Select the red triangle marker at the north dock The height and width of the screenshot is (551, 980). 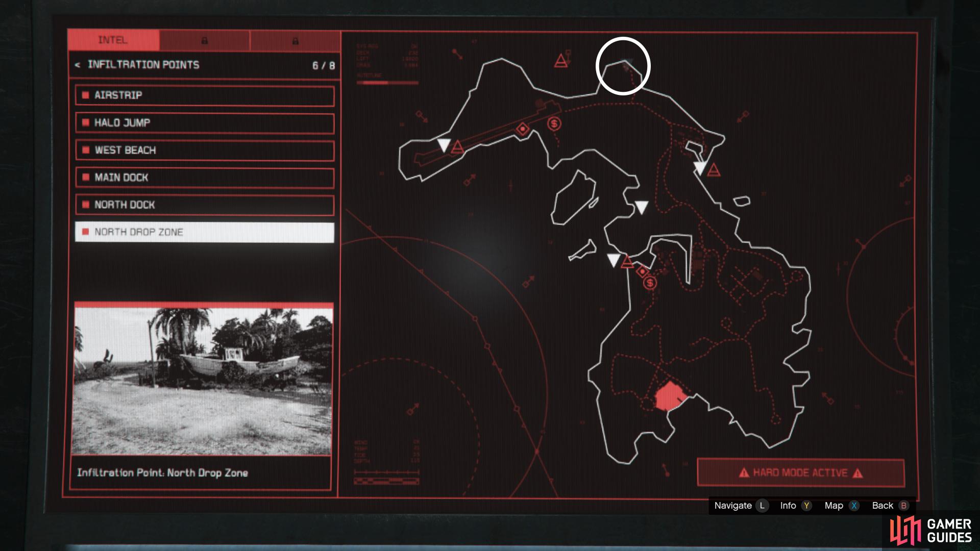click(714, 169)
